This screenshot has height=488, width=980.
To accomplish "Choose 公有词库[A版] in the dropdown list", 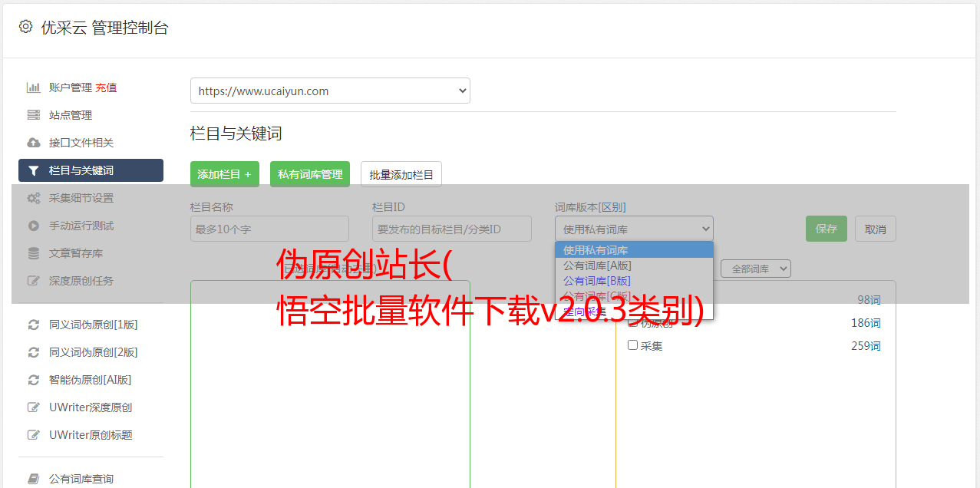I will 634,265.
